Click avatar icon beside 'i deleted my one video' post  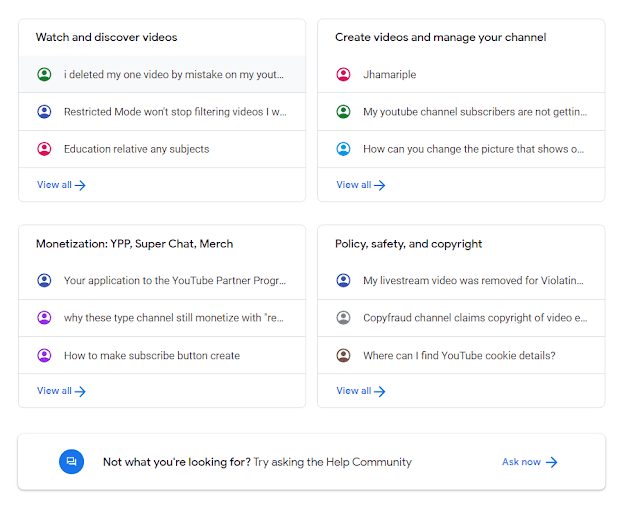click(44, 74)
